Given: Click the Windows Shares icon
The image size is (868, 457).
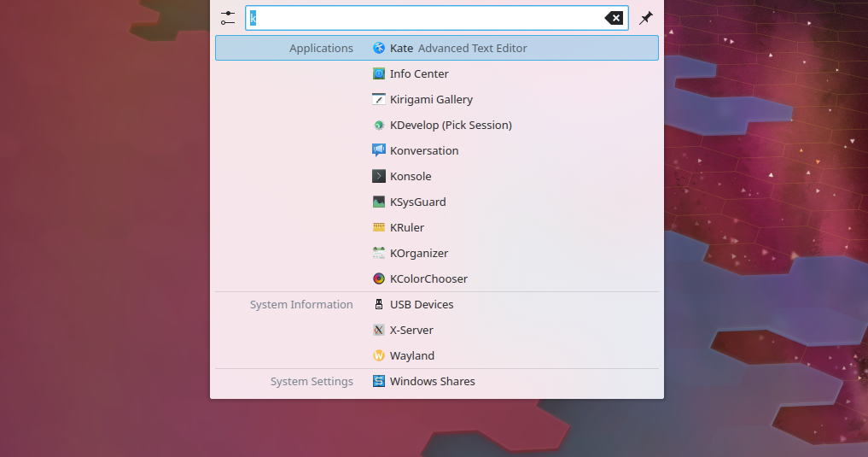Looking at the screenshot, I should (379, 381).
